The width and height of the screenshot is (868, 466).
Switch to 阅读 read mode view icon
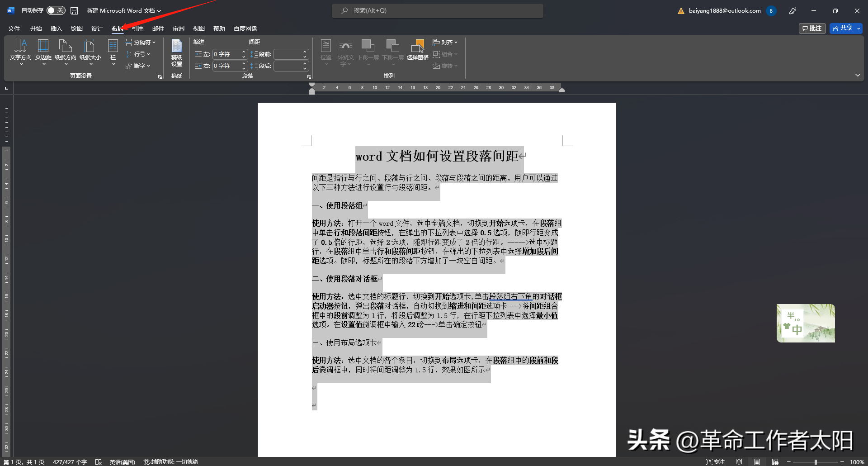pos(739,462)
